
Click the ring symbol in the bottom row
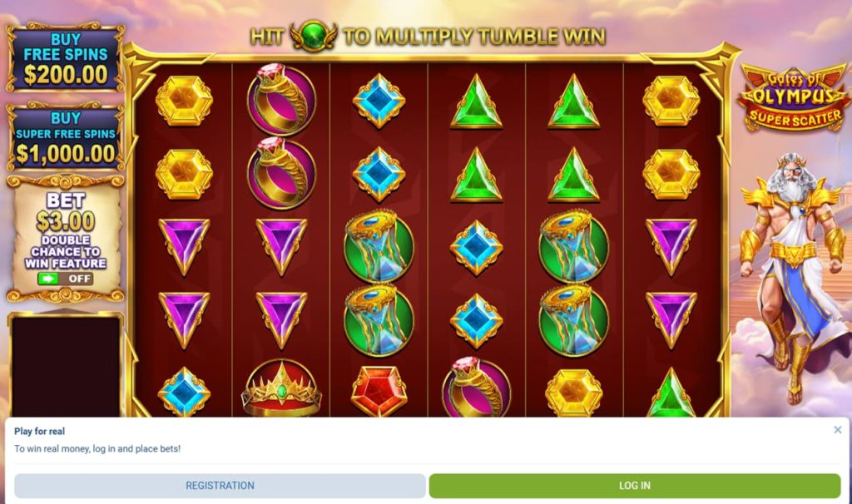pos(476,388)
